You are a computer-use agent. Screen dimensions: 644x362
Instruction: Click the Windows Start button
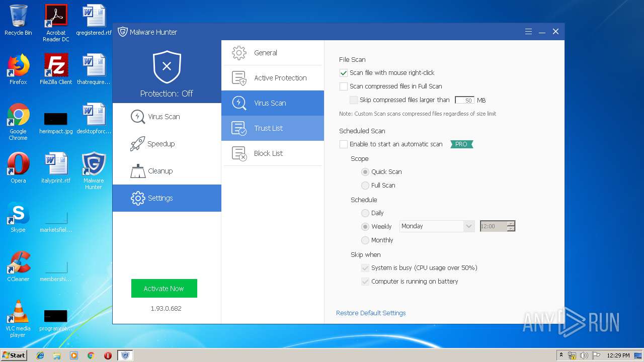(x=14, y=355)
